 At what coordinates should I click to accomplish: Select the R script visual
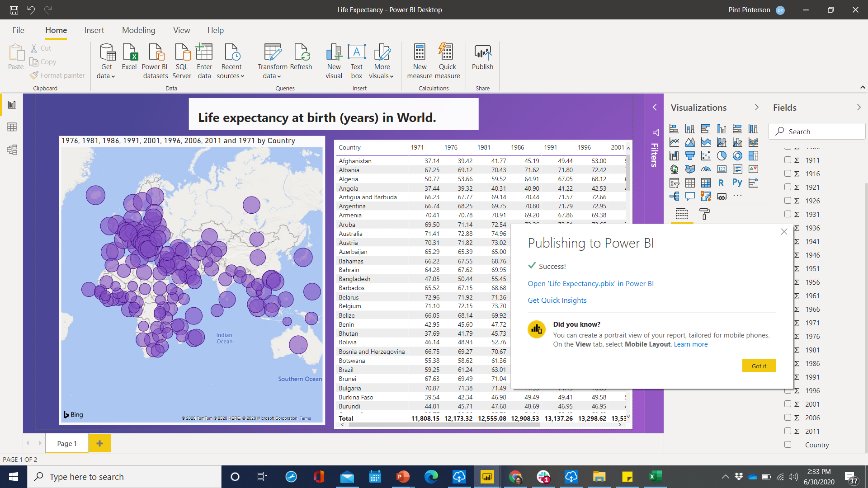tap(722, 183)
